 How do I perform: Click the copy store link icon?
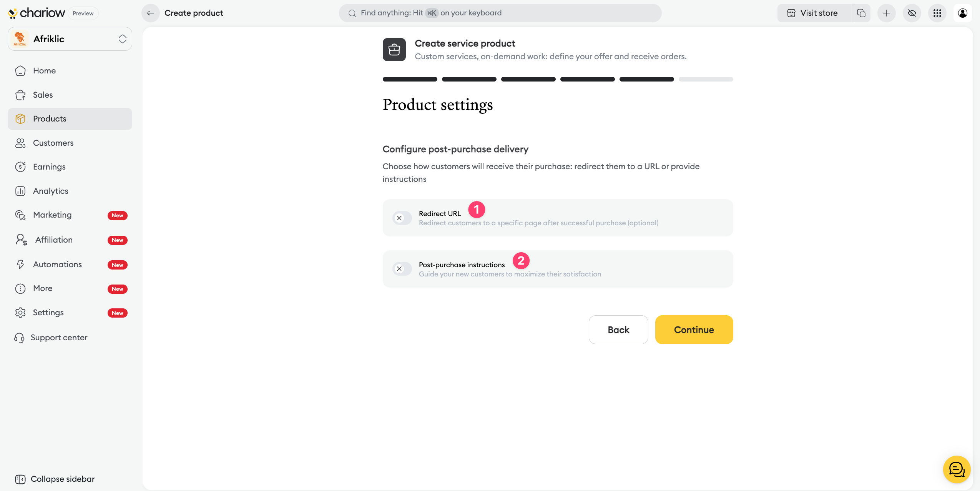pyautogui.click(x=861, y=13)
